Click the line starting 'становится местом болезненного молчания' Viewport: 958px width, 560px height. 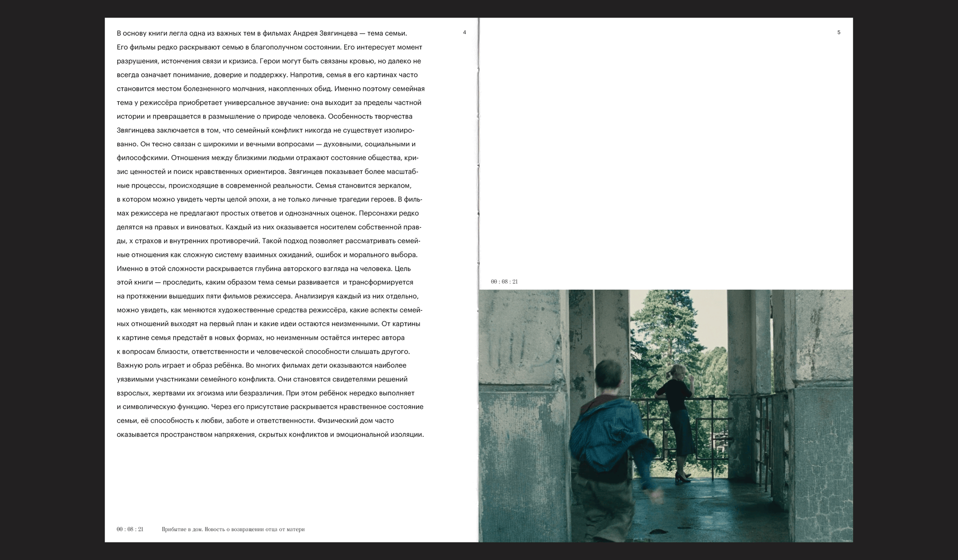271,89
